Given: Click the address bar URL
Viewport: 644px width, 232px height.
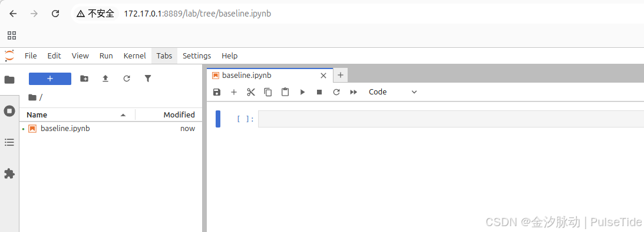Looking at the screenshot, I should (197, 14).
